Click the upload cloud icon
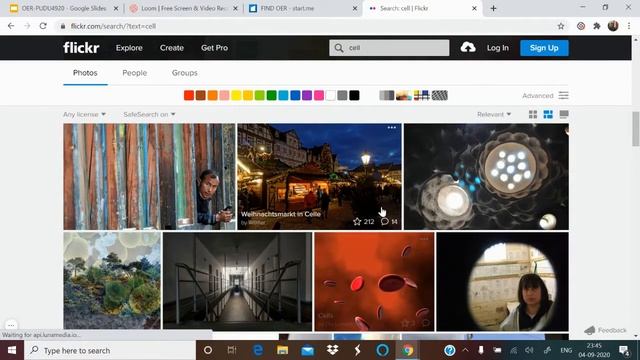 [x=468, y=47]
